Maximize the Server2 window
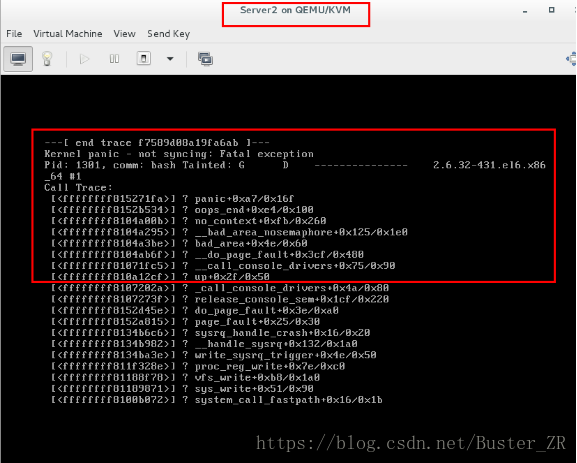Image resolution: width=577 pixels, height=463 pixels. click(552, 10)
